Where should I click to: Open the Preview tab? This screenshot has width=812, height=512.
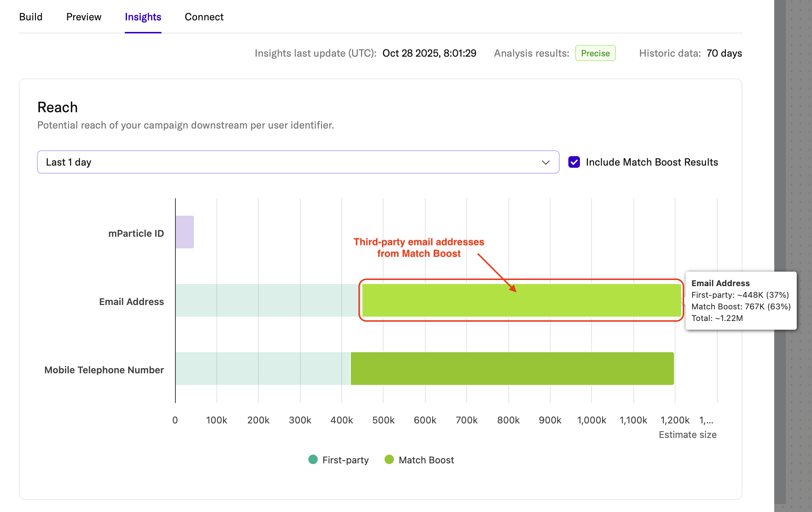[84, 17]
